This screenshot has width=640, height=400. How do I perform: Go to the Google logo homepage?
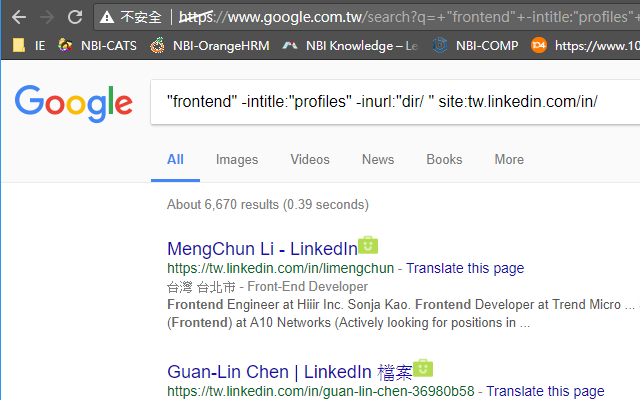(74, 103)
